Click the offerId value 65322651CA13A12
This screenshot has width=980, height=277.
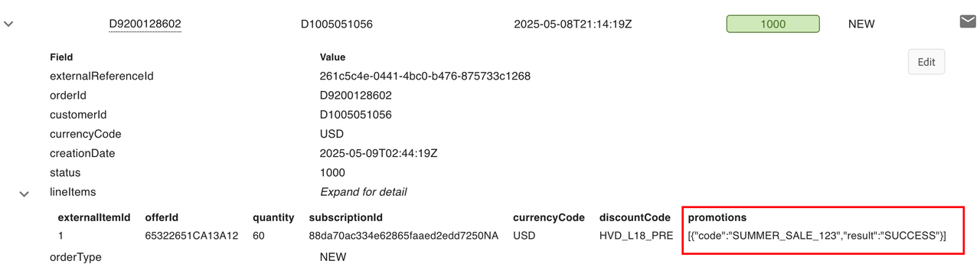click(x=191, y=236)
